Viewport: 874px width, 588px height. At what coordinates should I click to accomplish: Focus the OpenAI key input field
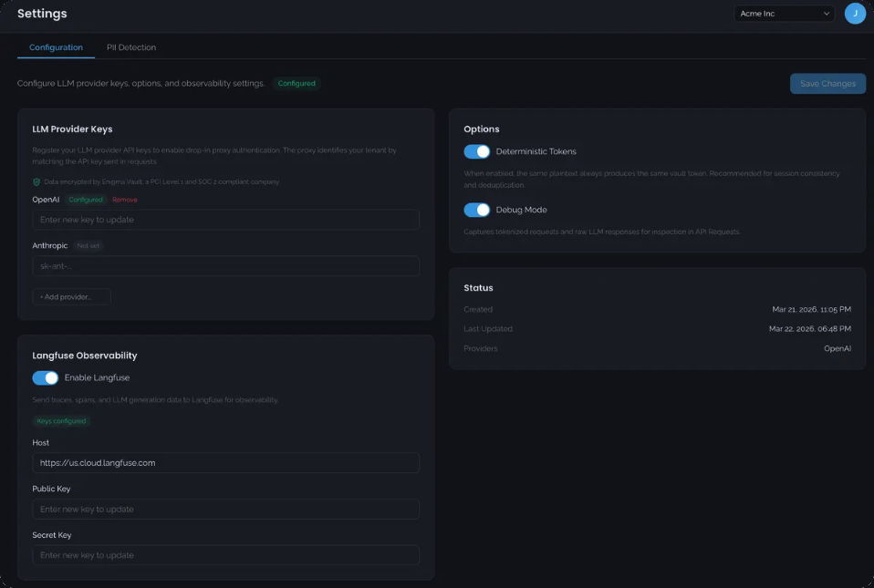[225, 220]
